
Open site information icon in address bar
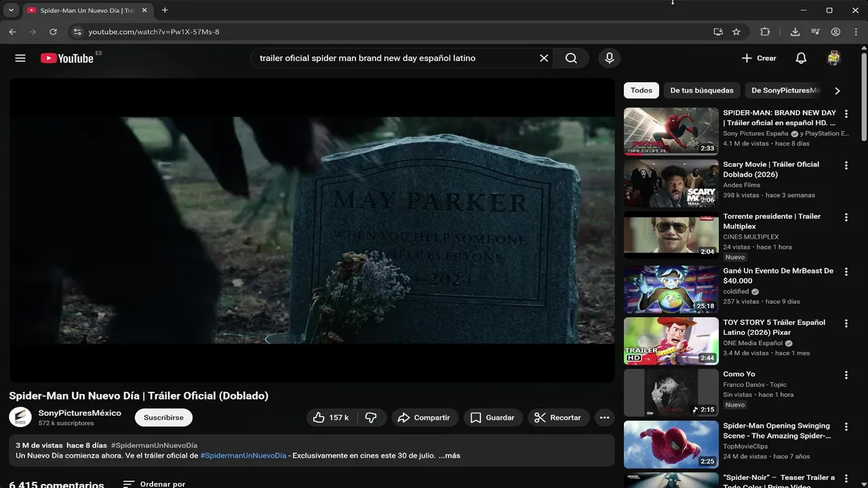tap(77, 32)
